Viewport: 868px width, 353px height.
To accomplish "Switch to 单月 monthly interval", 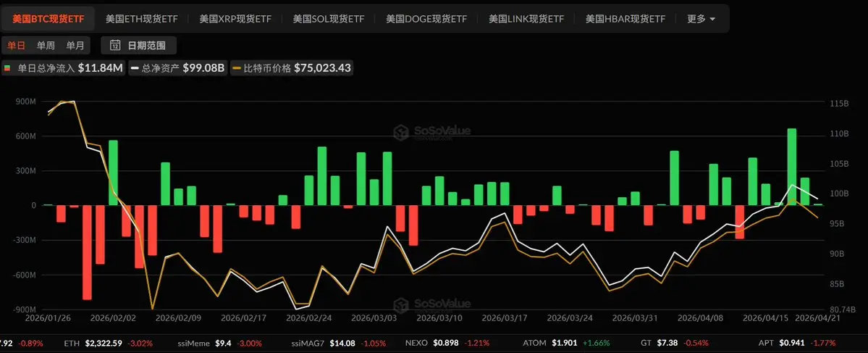I will click(75, 46).
